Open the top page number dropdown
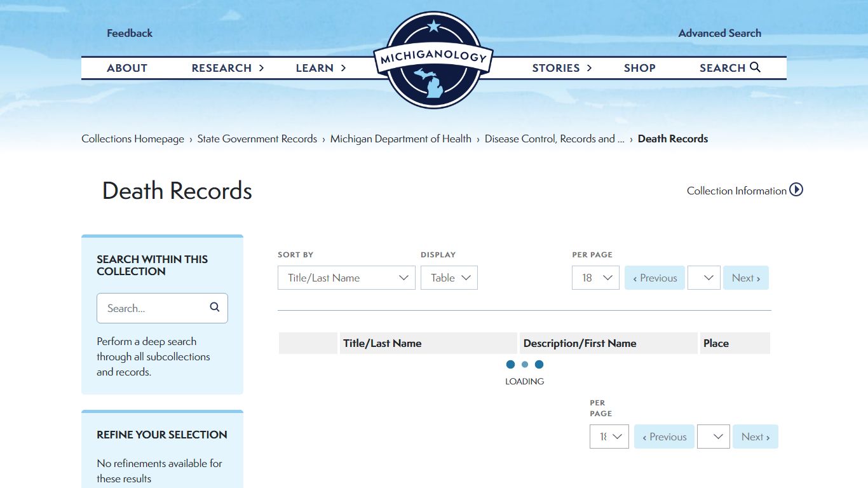The height and width of the screenshot is (488, 868). pyautogui.click(x=704, y=278)
